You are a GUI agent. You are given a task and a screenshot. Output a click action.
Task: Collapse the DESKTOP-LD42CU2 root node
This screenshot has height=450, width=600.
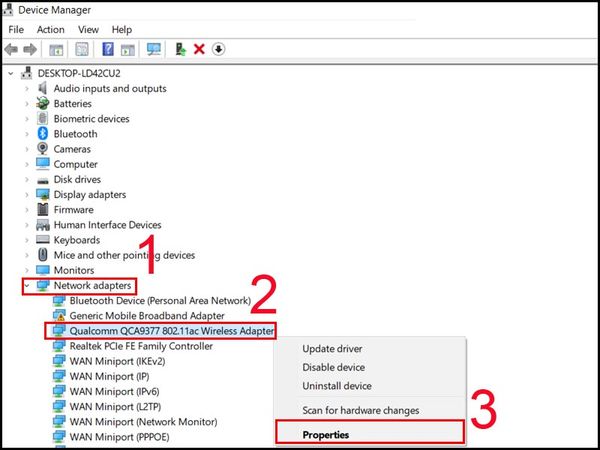[x=11, y=73]
